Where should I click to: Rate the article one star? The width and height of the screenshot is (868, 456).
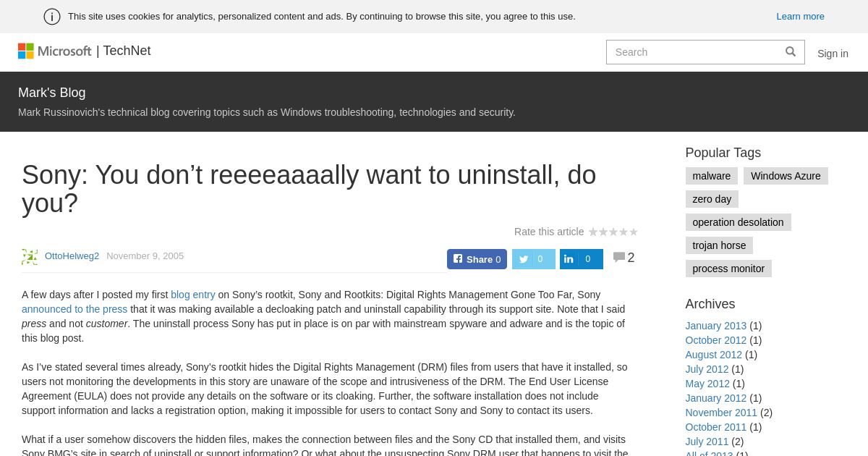coord(593,232)
